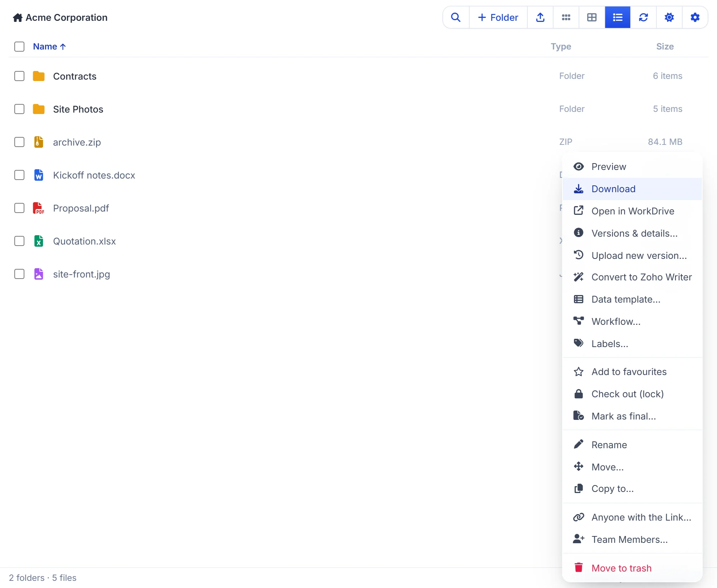Image resolution: width=717 pixels, height=588 pixels.
Task: Choose Download in the context menu
Action: coord(632,189)
